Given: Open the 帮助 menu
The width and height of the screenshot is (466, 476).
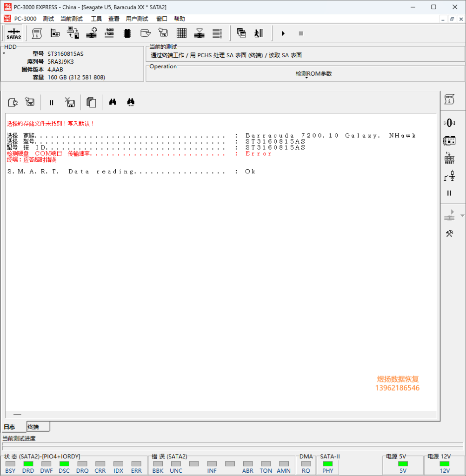Looking at the screenshot, I should point(179,19).
